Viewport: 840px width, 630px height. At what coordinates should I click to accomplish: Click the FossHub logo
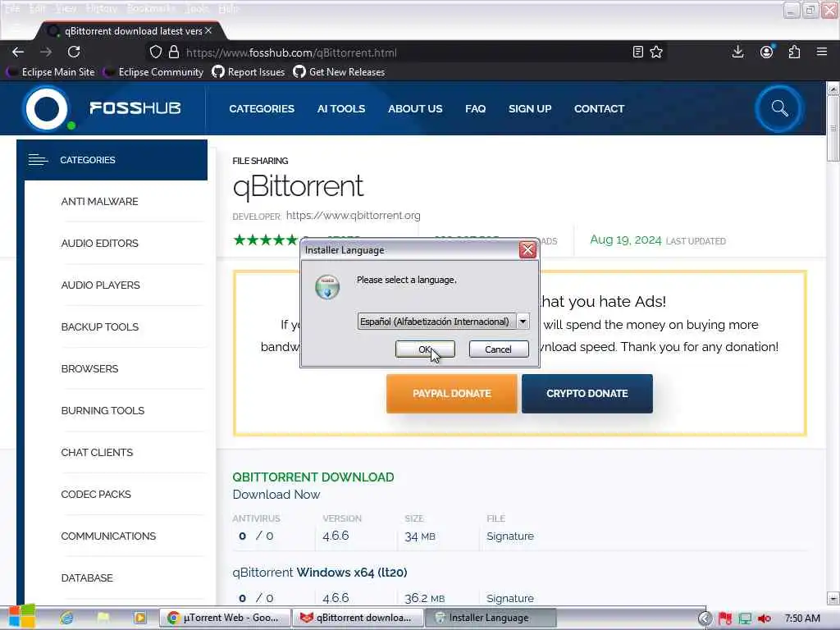pos(102,109)
